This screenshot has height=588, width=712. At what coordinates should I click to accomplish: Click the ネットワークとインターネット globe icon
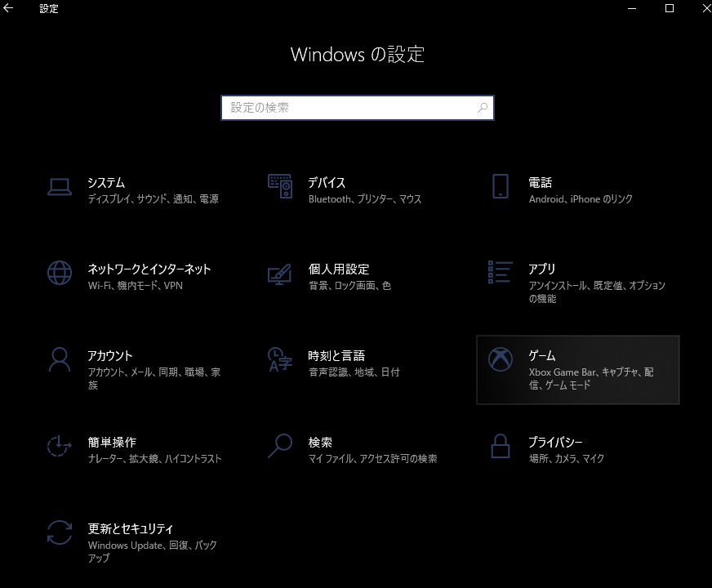[60, 273]
